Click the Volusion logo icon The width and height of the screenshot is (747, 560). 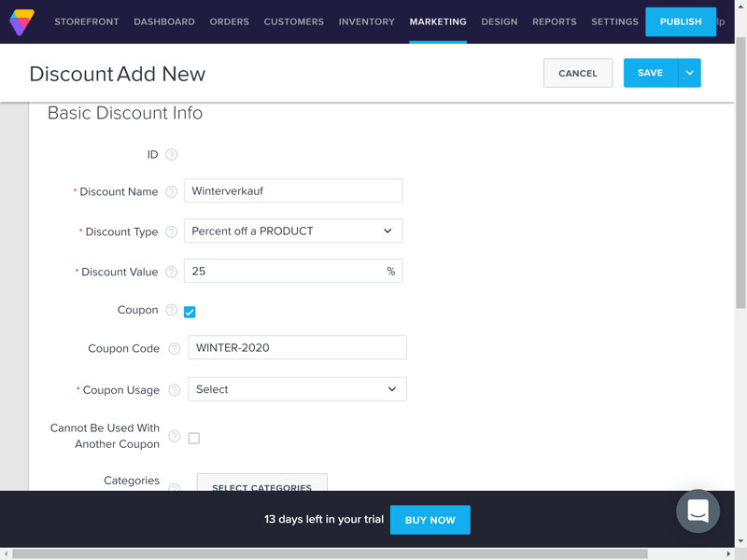pyautogui.click(x=21, y=21)
